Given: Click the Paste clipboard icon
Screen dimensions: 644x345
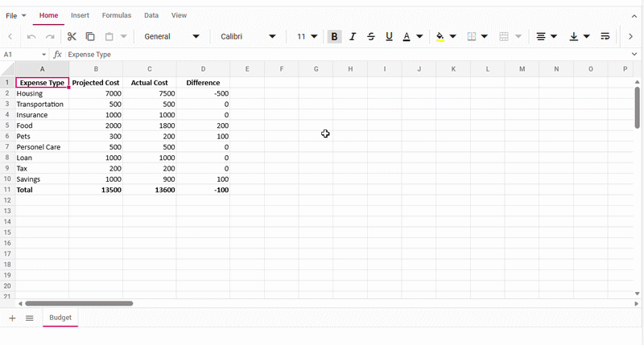Looking at the screenshot, I should coord(109,36).
